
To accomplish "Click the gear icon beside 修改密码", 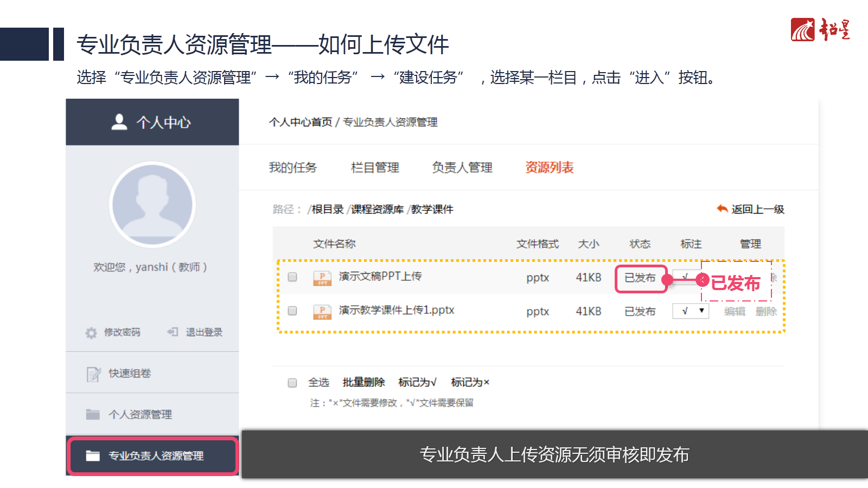I will (91, 332).
